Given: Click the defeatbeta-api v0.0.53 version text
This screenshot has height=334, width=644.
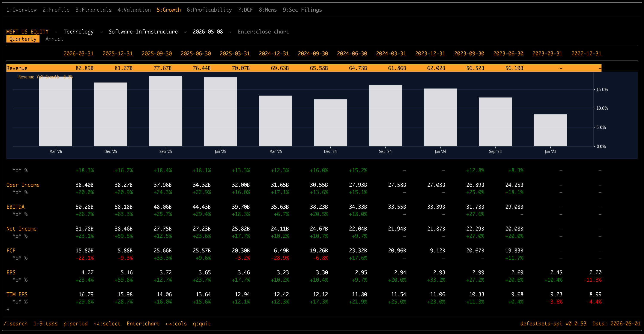Looking at the screenshot, I should 553,324.
